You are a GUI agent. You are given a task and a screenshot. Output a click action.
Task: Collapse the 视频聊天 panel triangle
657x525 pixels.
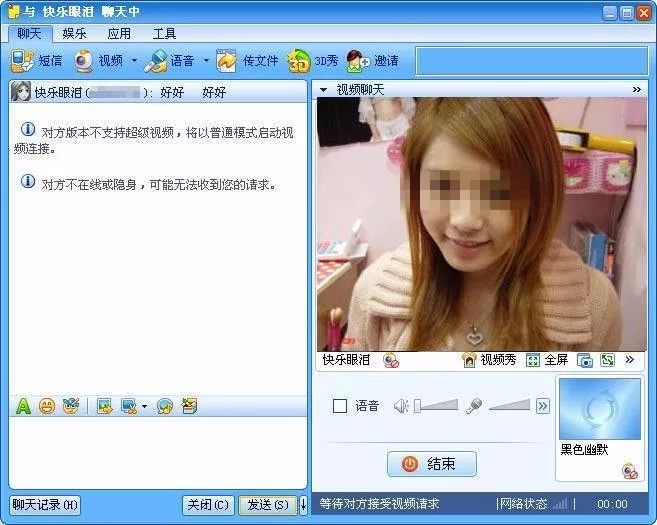pyautogui.click(x=323, y=90)
